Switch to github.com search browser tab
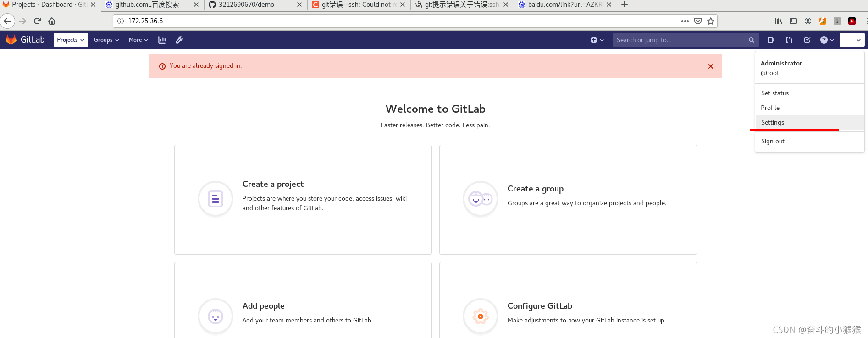The image size is (868, 338). 151,5
